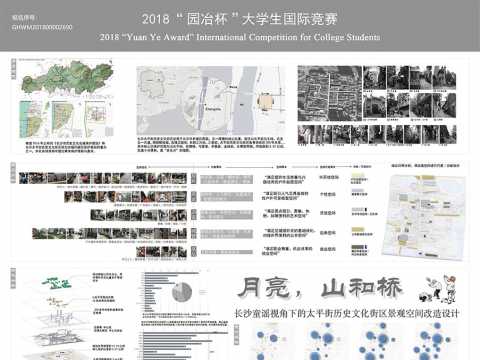The image size is (480, 360).
Task: Open the large black-and-white aerial photo
Action: tap(329, 93)
